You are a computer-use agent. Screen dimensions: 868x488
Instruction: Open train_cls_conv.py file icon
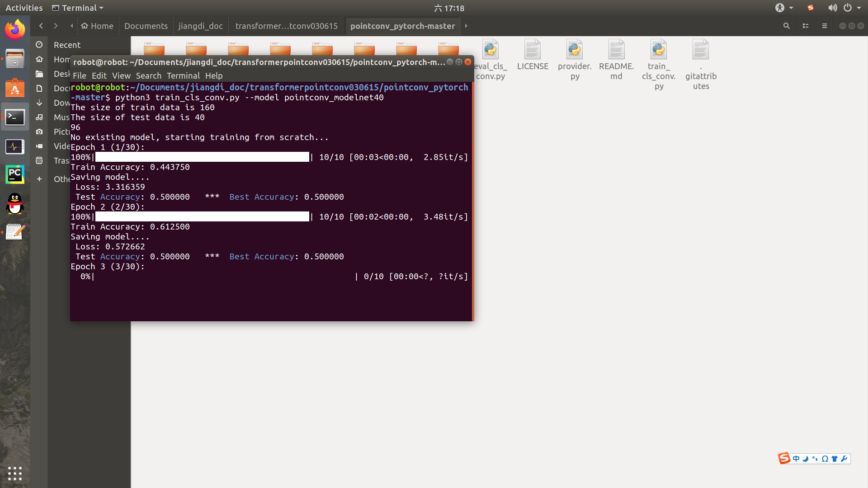coord(659,50)
